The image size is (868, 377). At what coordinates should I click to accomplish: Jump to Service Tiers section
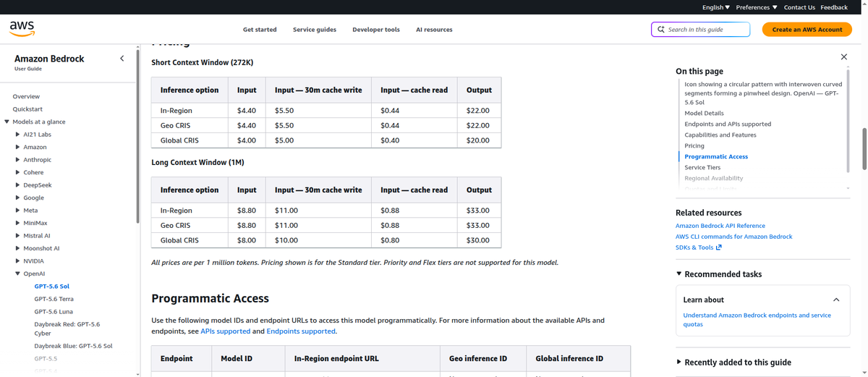(x=702, y=168)
